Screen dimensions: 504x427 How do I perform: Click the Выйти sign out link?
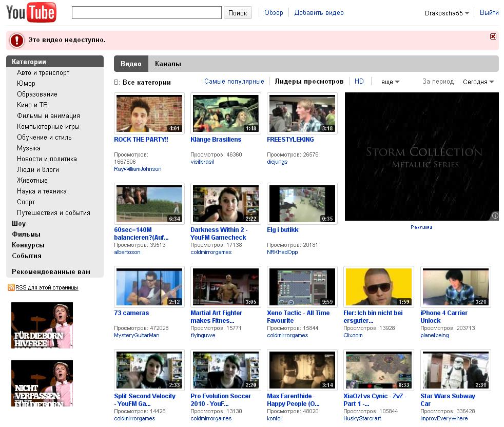tap(489, 13)
